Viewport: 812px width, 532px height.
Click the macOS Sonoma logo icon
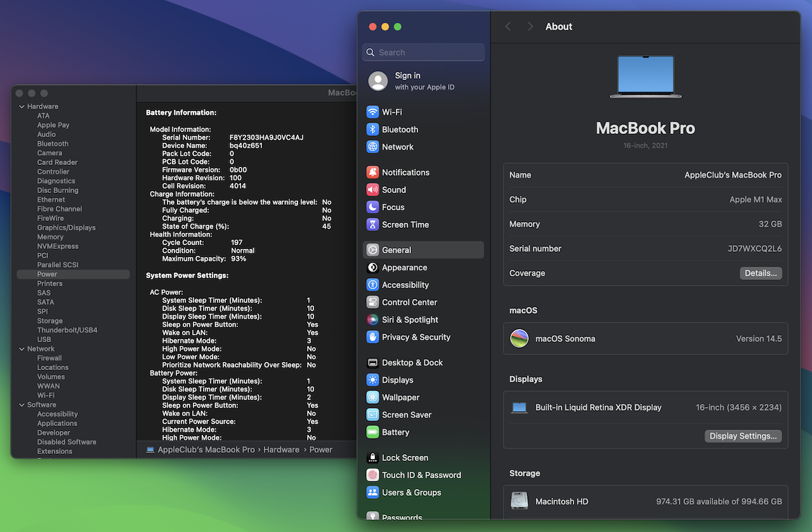pos(520,338)
